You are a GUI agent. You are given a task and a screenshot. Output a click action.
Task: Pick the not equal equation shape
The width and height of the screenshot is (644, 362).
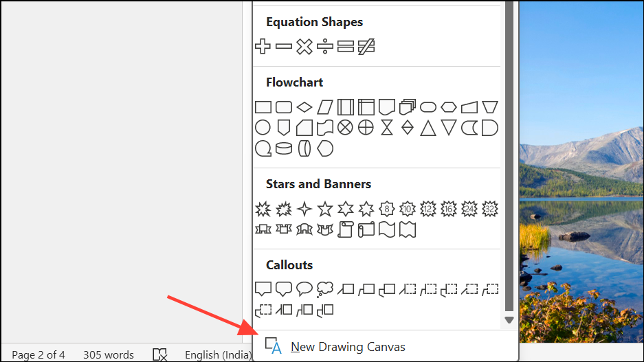(x=366, y=47)
